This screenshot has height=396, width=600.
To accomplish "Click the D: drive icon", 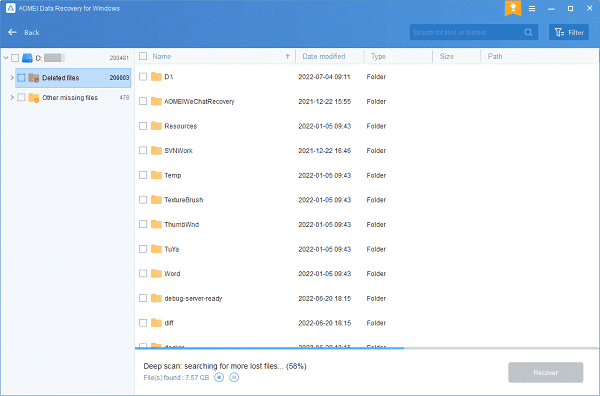I will point(27,58).
